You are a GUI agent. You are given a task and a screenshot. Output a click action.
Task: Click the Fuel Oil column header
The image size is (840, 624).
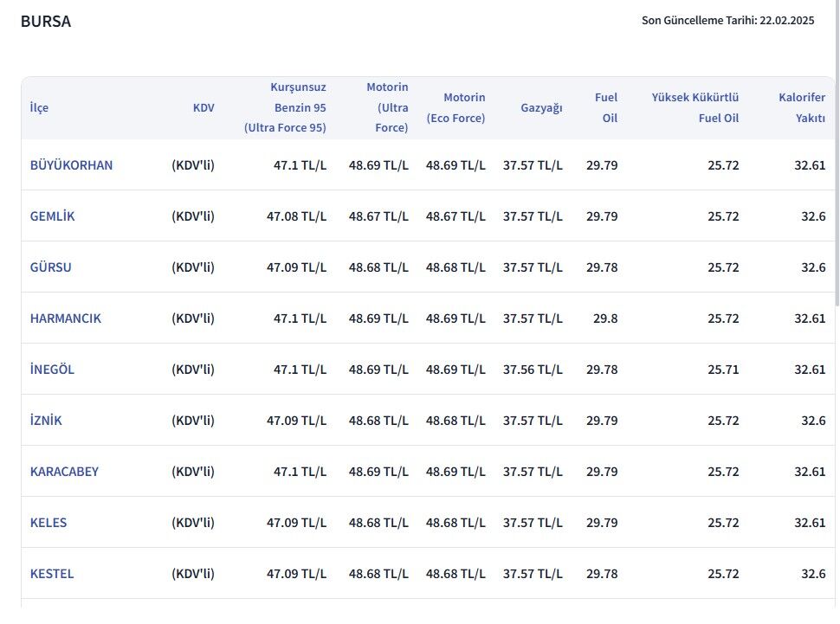(x=607, y=107)
